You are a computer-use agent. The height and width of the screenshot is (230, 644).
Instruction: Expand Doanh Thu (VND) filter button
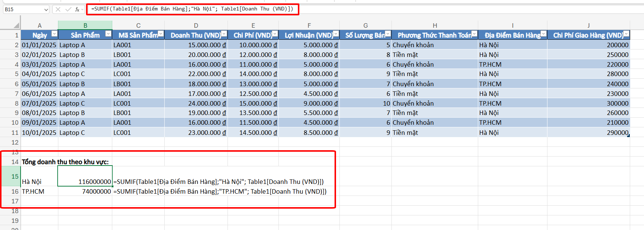point(224,34)
